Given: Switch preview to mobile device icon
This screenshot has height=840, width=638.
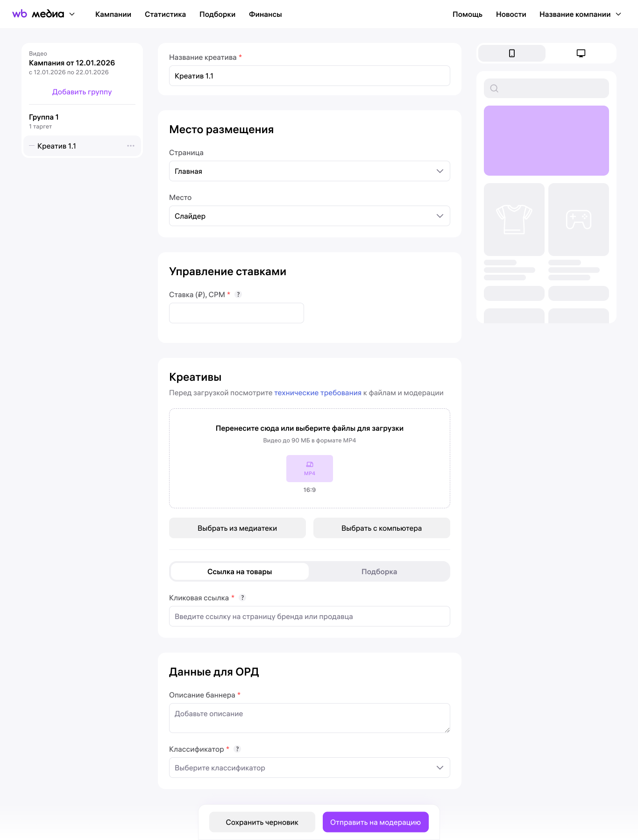Looking at the screenshot, I should point(511,53).
